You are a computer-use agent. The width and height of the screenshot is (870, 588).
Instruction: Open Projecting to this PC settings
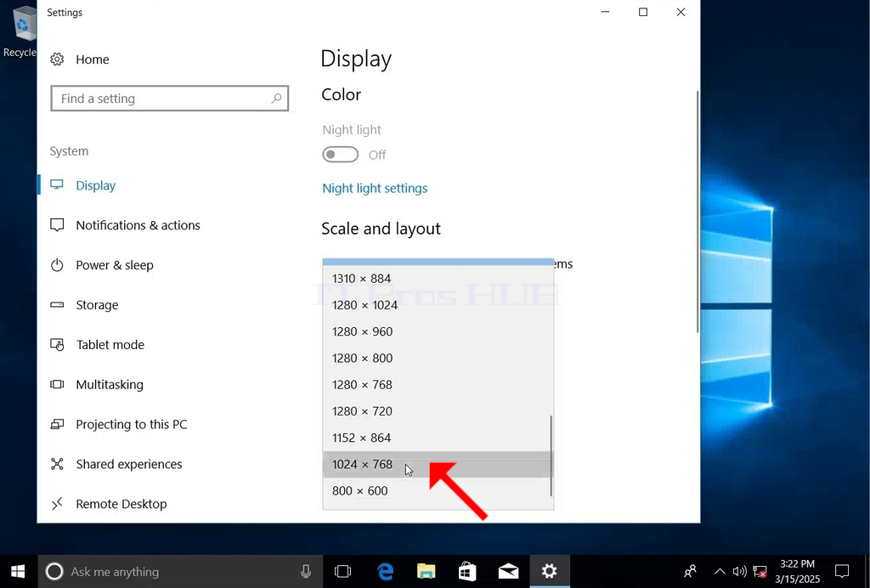[132, 424]
